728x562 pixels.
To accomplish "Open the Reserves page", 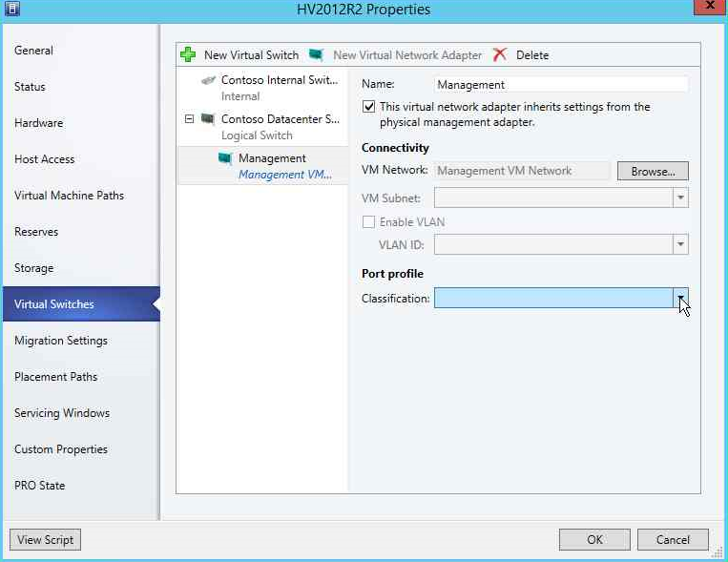I will pyautogui.click(x=36, y=231).
